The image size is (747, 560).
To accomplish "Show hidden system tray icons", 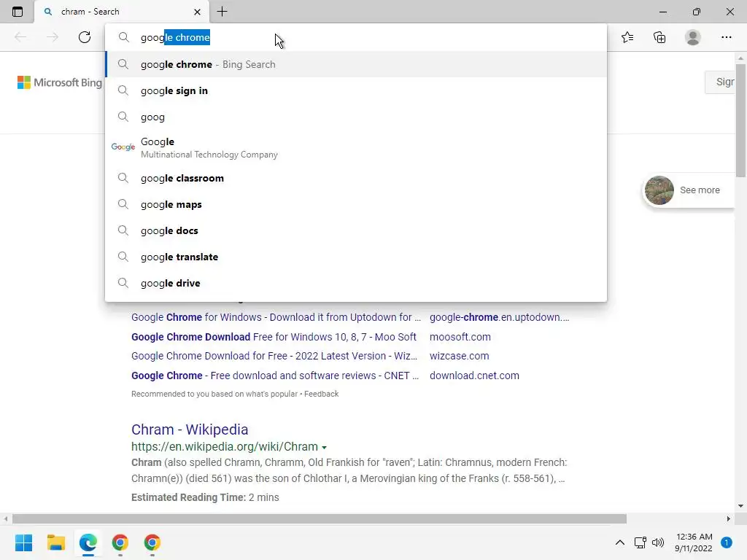I will point(620,542).
